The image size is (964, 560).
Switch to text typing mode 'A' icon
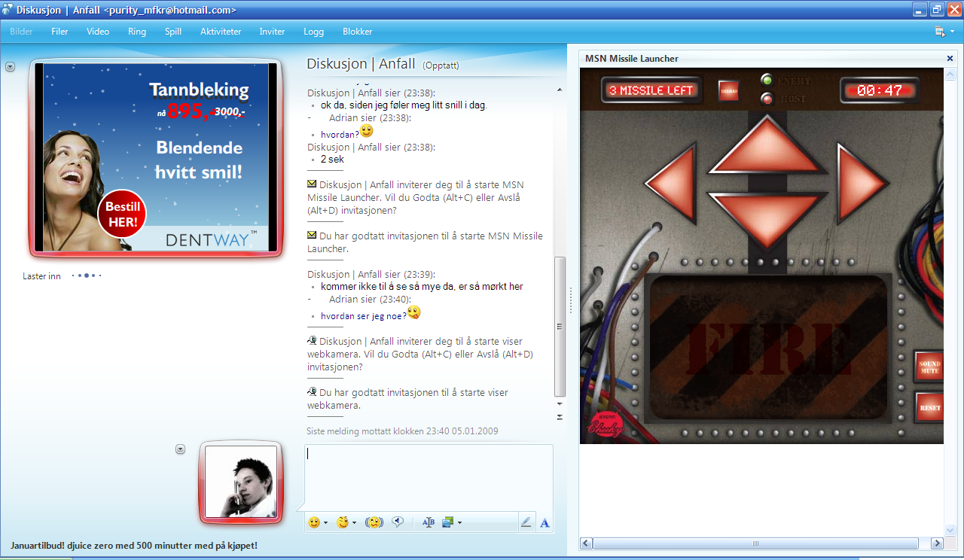click(x=545, y=522)
